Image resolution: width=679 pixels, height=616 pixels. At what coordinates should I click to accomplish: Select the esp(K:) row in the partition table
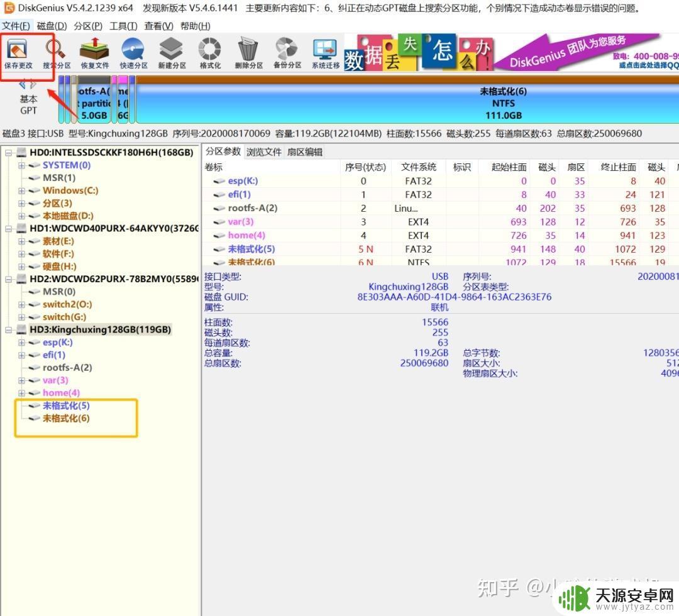point(439,181)
